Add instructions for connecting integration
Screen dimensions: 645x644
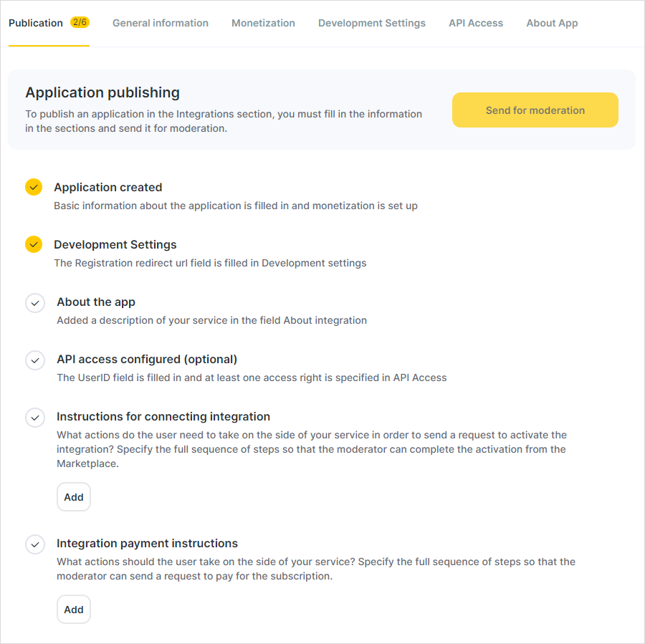click(74, 496)
